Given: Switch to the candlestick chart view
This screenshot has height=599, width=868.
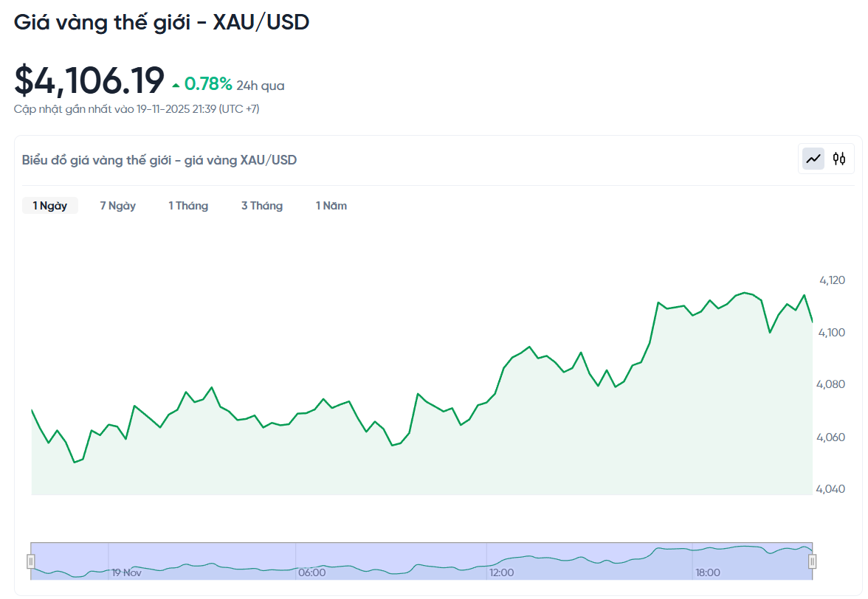Looking at the screenshot, I should pos(838,159).
